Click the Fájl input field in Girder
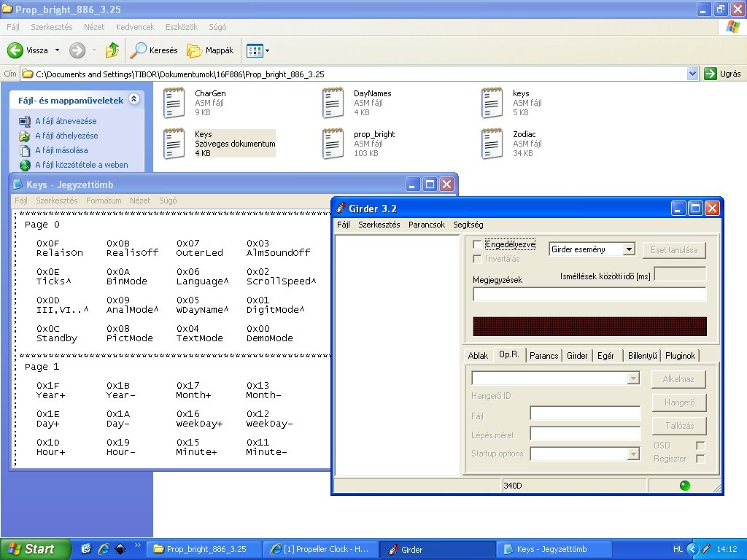The height and width of the screenshot is (560, 747). [585, 413]
